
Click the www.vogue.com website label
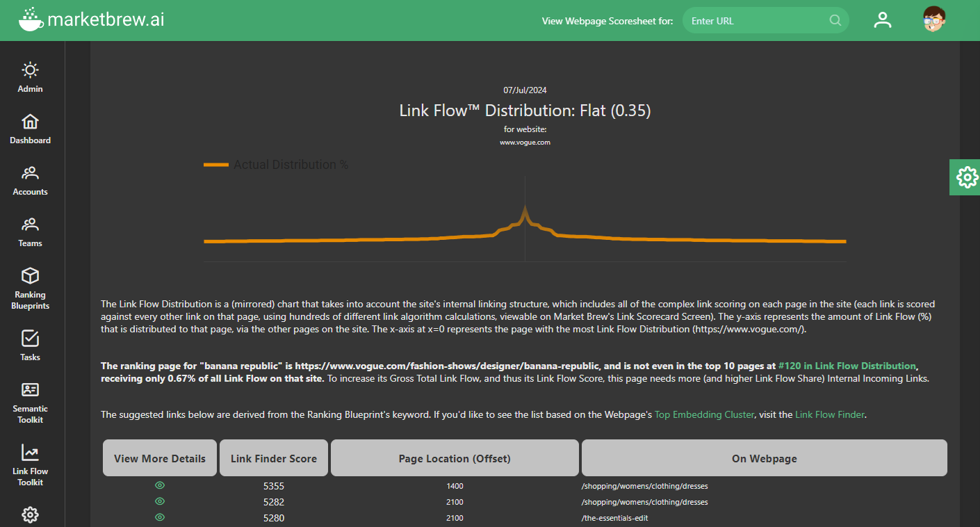[525, 143]
